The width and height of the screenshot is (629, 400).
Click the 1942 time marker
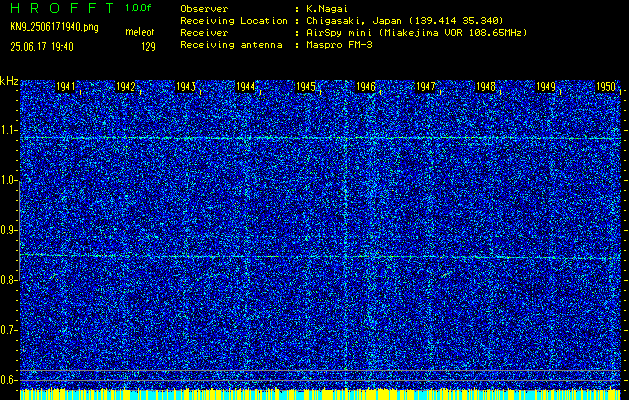[126, 87]
